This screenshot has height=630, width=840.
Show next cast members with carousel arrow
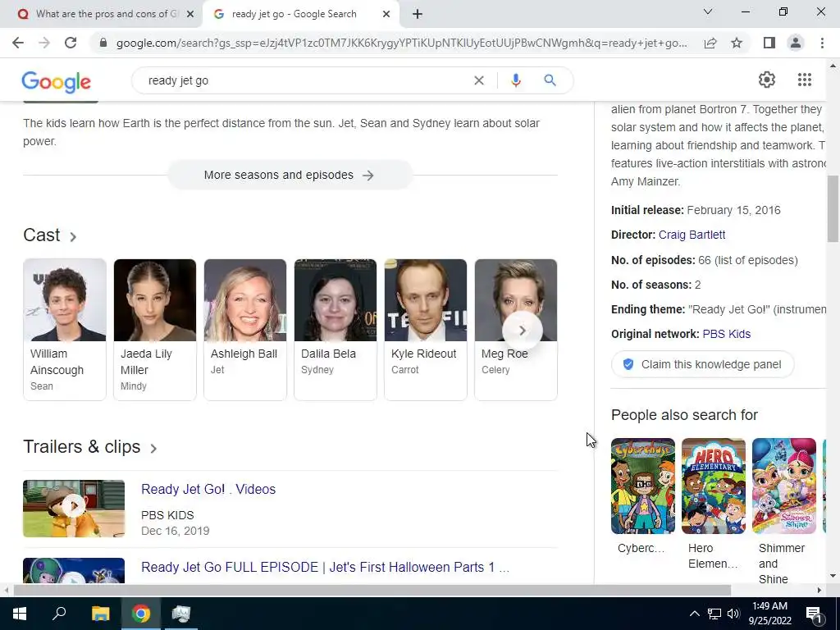pos(523,331)
